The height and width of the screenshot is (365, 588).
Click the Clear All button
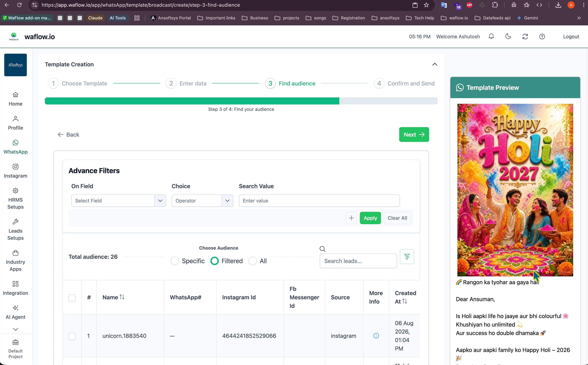coord(397,218)
